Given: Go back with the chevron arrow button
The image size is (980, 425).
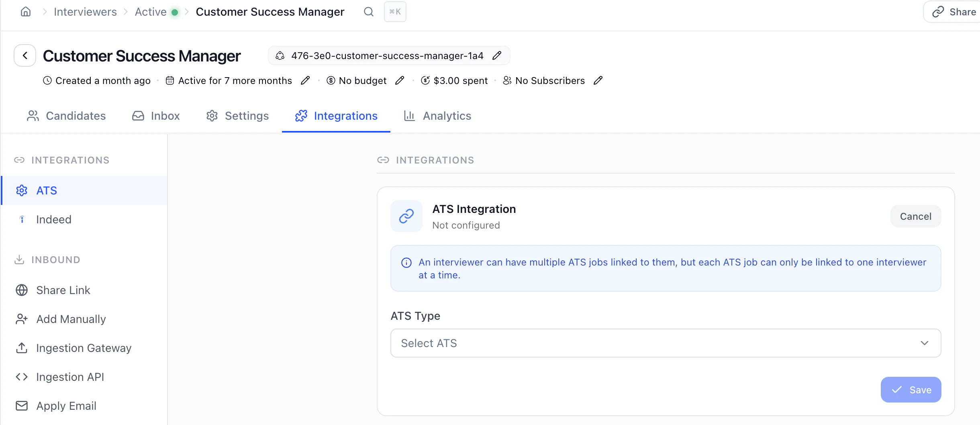Looking at the screenshot, I should (x=25, y=55).
